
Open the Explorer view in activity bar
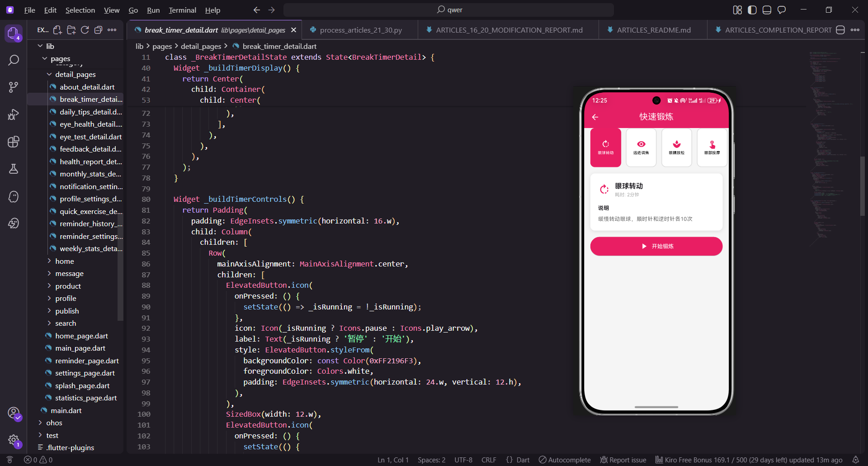tap(14, 33)
